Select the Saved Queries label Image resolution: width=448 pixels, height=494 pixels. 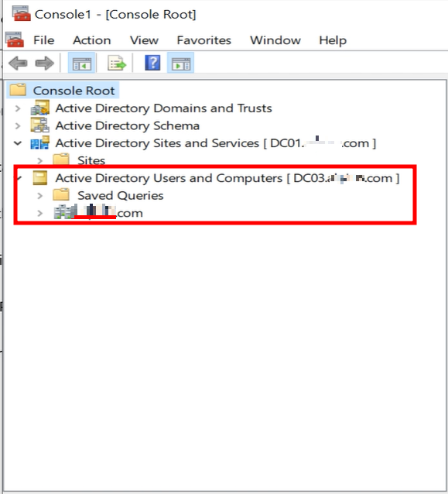(121, 196)
